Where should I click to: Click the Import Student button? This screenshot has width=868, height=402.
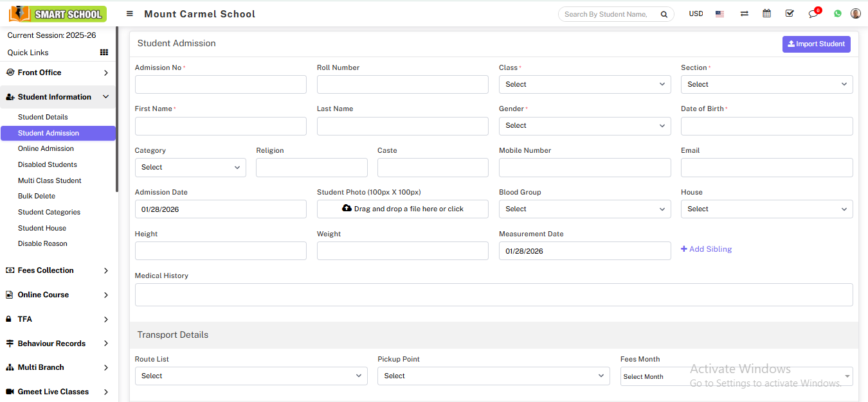click(x=816, y=44)
